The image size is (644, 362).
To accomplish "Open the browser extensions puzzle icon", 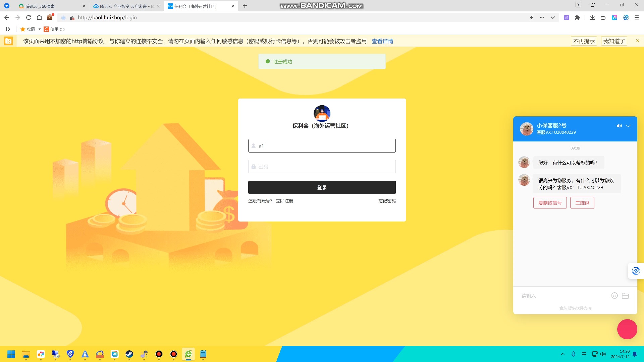I will pyautogui.click(x=578, y=17).
